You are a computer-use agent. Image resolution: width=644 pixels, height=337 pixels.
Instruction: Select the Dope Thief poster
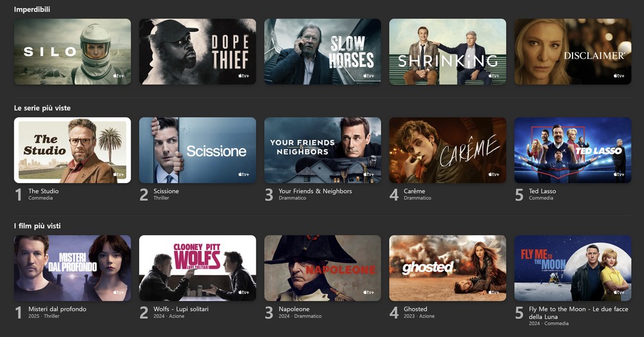click(198, 52)
